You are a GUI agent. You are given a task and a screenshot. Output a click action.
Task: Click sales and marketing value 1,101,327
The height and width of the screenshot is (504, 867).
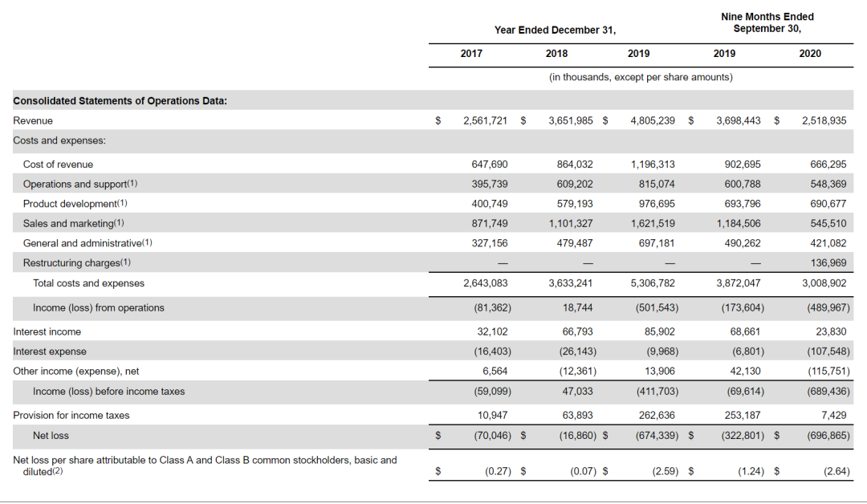click(x=571, y=223)
